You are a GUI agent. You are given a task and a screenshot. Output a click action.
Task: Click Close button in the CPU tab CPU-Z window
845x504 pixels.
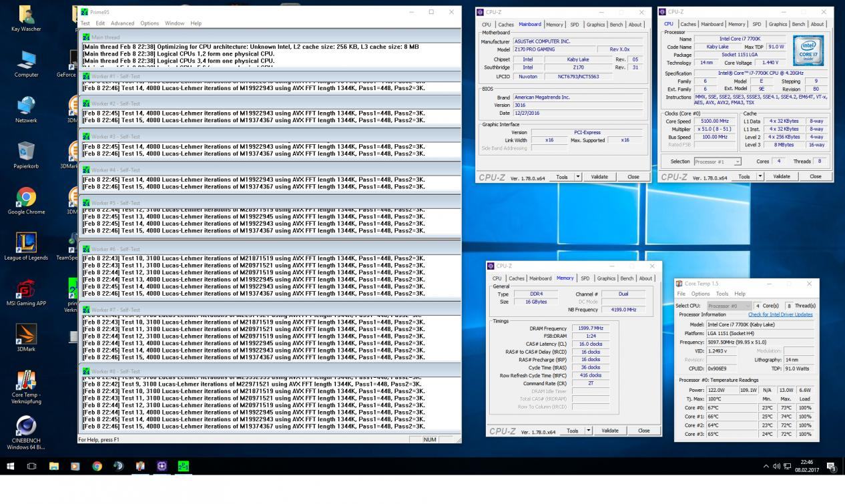click(815, 177)
